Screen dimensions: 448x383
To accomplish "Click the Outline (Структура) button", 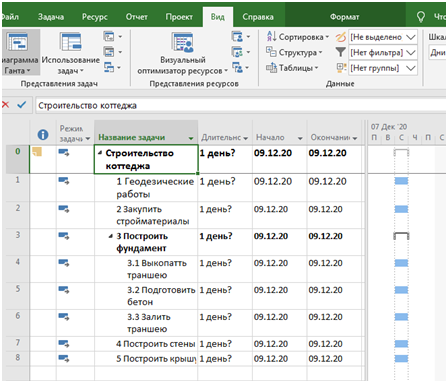I will 294,52.
